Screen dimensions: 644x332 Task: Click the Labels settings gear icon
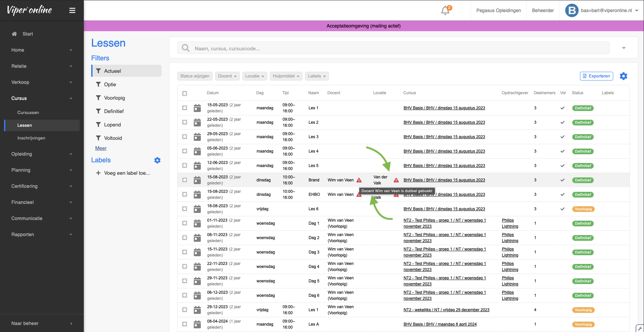click(157, 160)
